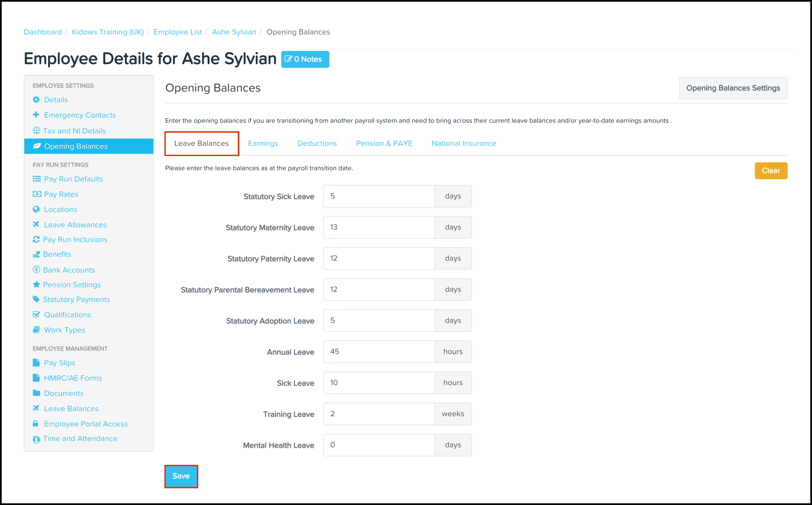Save the leave balances
Viewport: 812px width, 505px height.
point(181,476)
